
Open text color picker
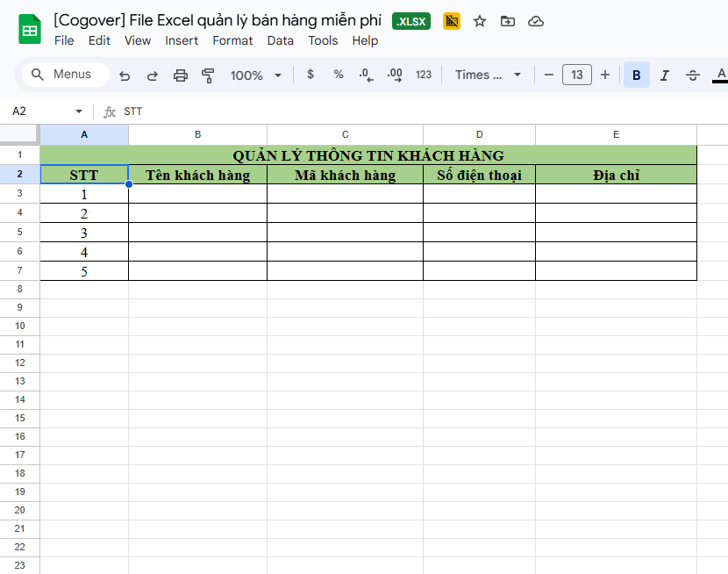point(721,75)
